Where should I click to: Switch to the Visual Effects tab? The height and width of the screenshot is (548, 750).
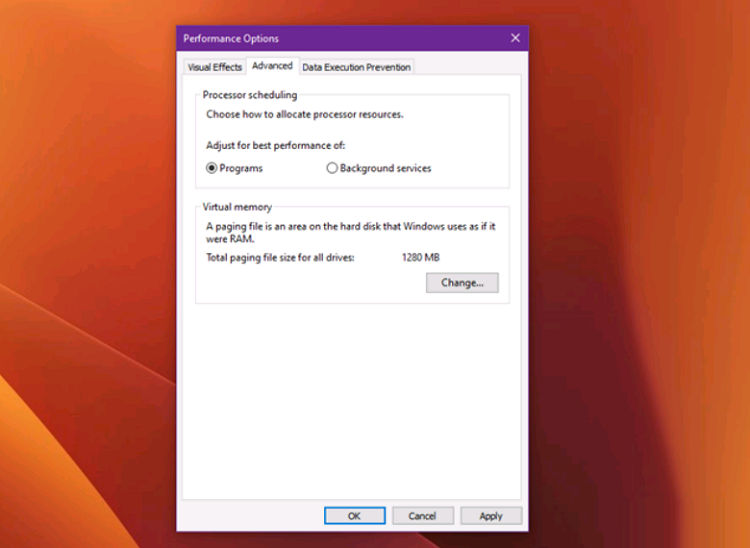click(x=215, y=67)
